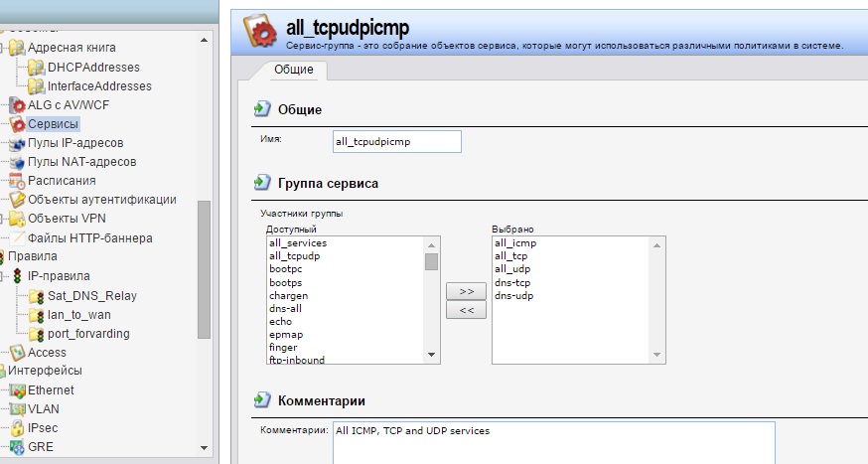This screenshot has height=464, width=868.
Task: Select echo in Доступный list
Action: click(281, 321)
